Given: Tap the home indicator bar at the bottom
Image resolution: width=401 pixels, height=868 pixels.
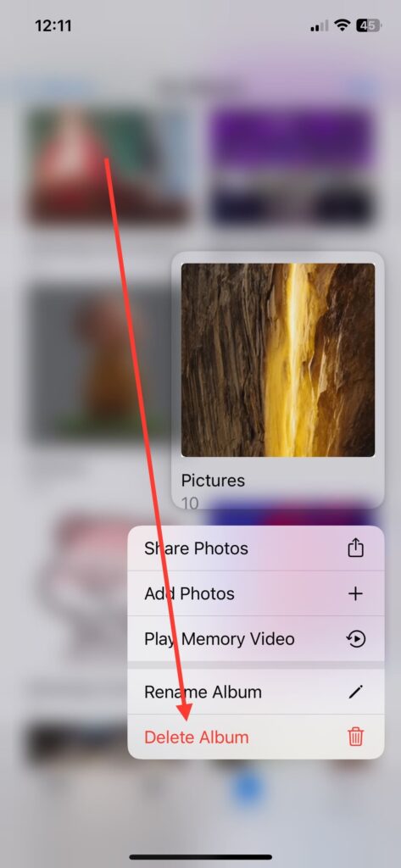Looking at the screenshot, I should coord(200,857).
